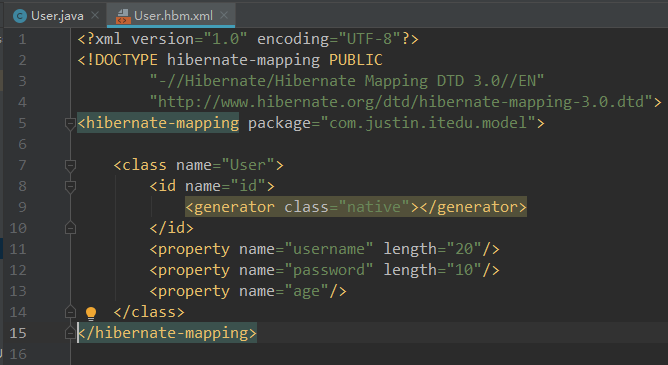The width and height of the screenshot is (668, 365).
Task: Collapse the class element fold on line 7
Action: coord(70,166)
